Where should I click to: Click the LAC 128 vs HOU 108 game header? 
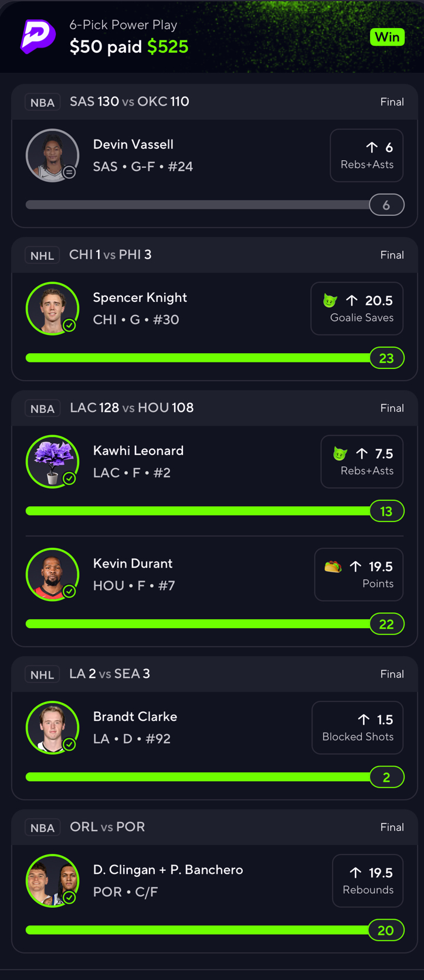point(132,408)
